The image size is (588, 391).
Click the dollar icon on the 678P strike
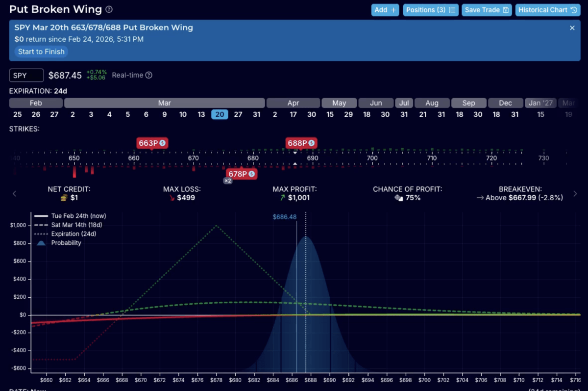pos(251,174)
